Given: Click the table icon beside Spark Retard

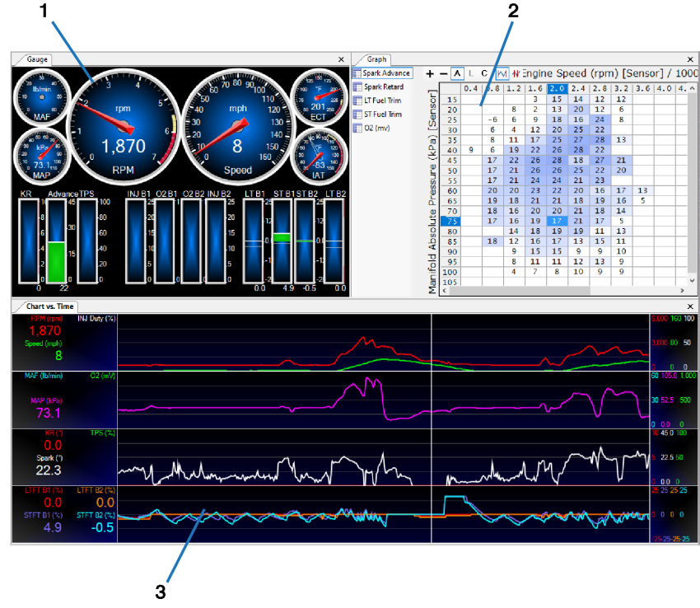Looking at the screenshot, I should 357,87.
